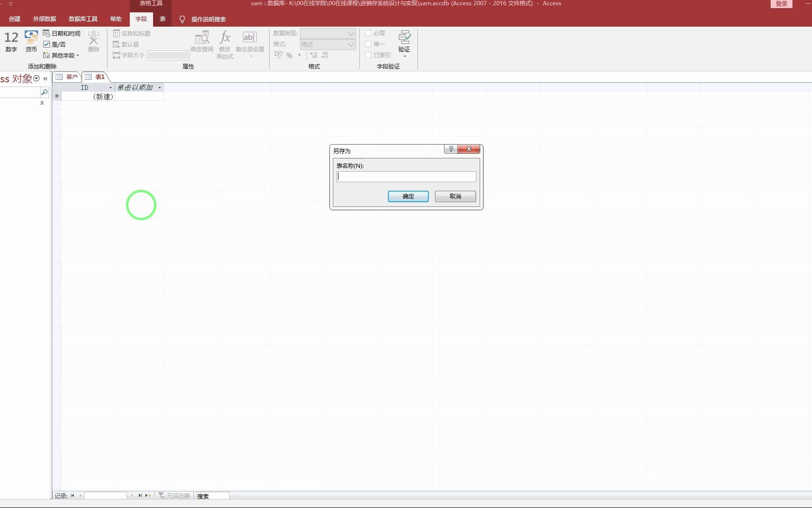Go to the next record

[x=132, y=496]
